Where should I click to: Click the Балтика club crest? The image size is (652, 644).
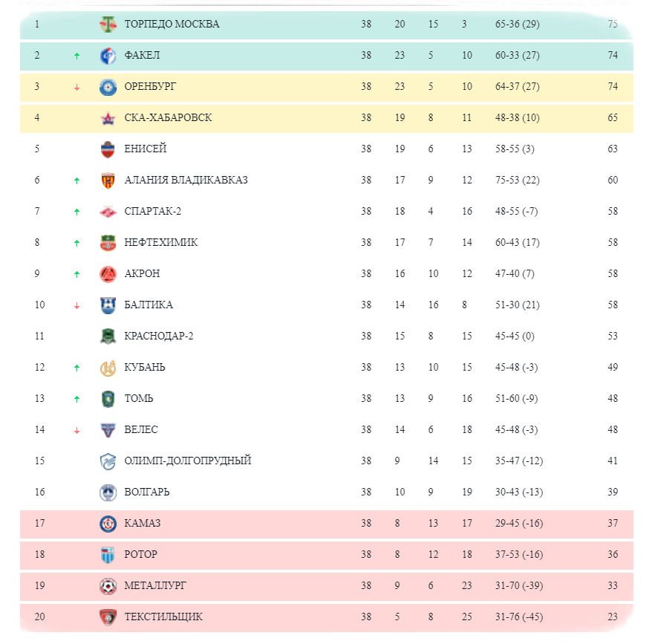[x=108, y=305]
